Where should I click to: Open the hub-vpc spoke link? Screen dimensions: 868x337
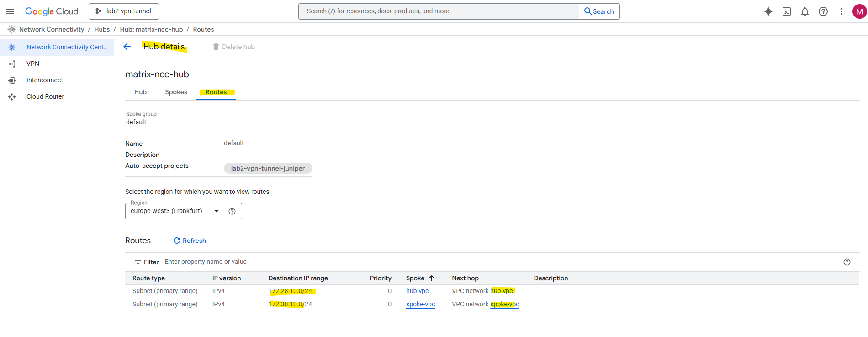[x=417, y=291]
